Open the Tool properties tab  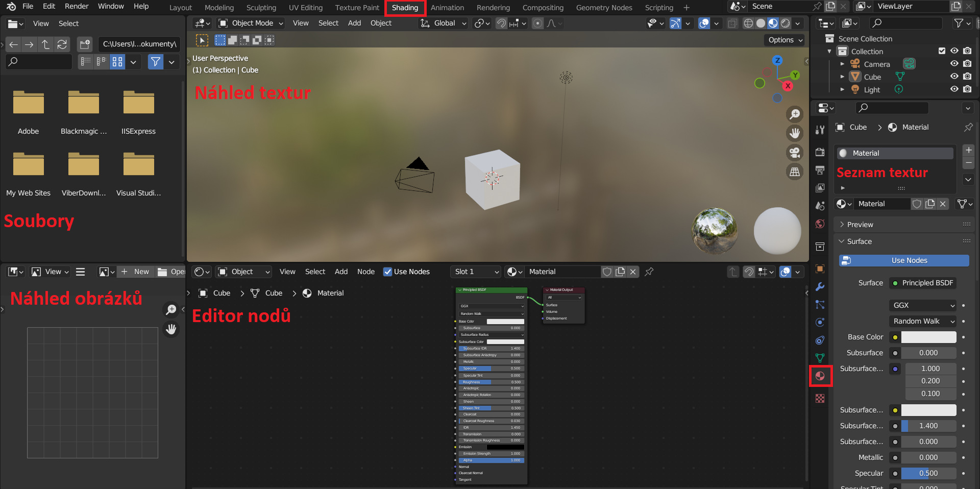(x=820, y=130)
